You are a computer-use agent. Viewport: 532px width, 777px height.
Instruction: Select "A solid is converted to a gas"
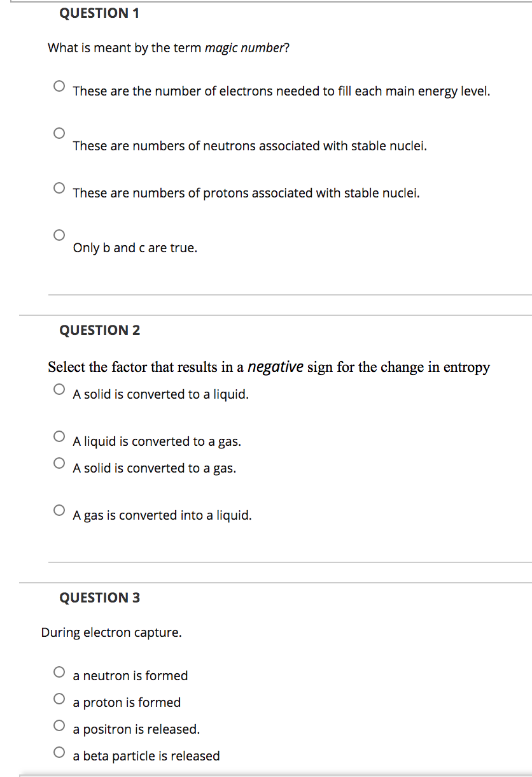pos(59,462)
